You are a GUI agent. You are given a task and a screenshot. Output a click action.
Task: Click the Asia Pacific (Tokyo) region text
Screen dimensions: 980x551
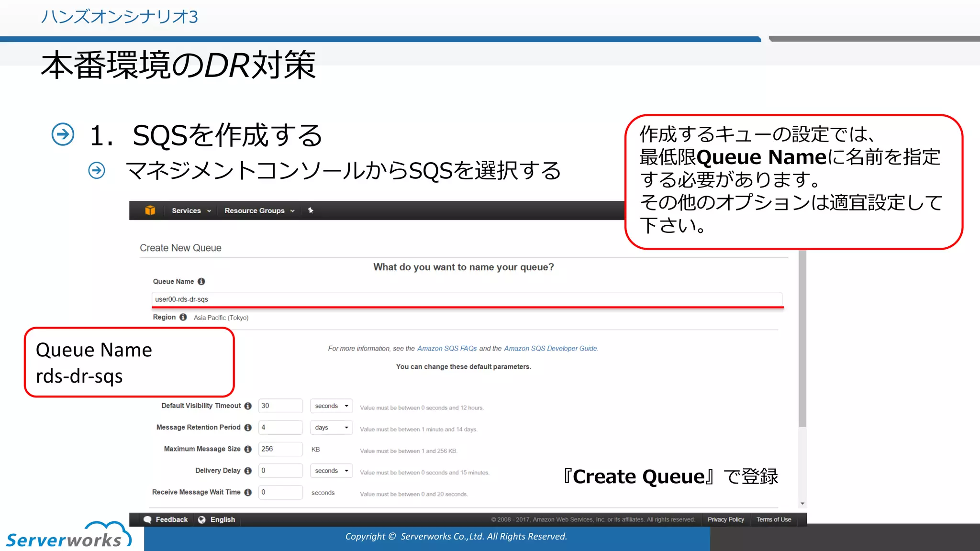[221, 318]
